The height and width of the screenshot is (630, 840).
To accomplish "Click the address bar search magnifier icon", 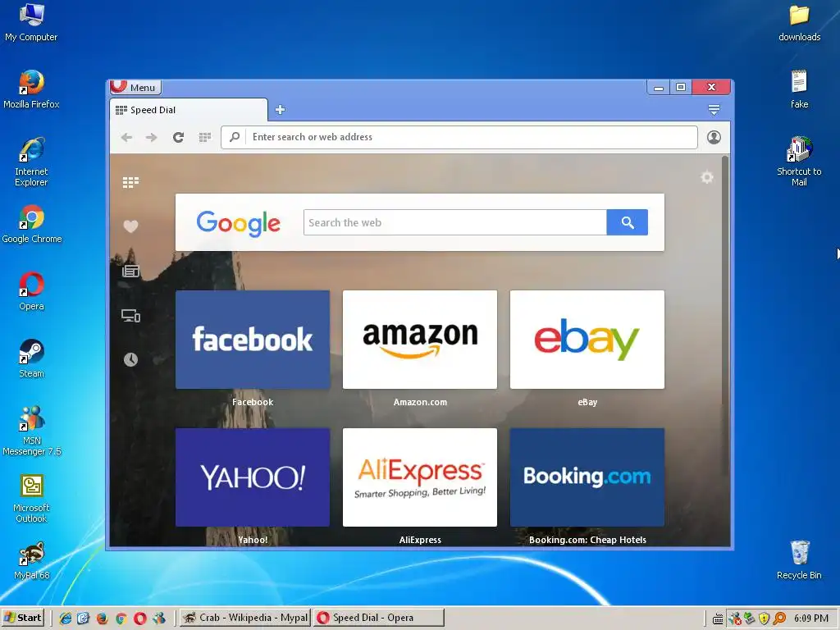I will point(235,137).
